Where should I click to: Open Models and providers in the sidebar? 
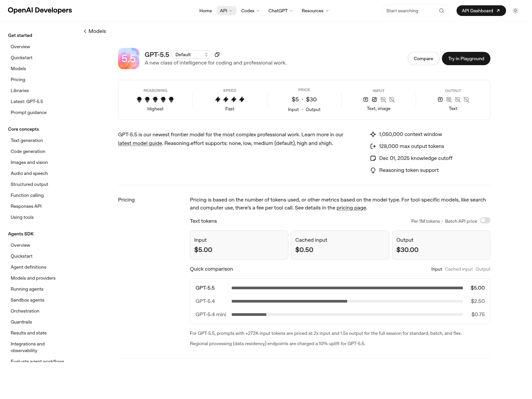33,278
